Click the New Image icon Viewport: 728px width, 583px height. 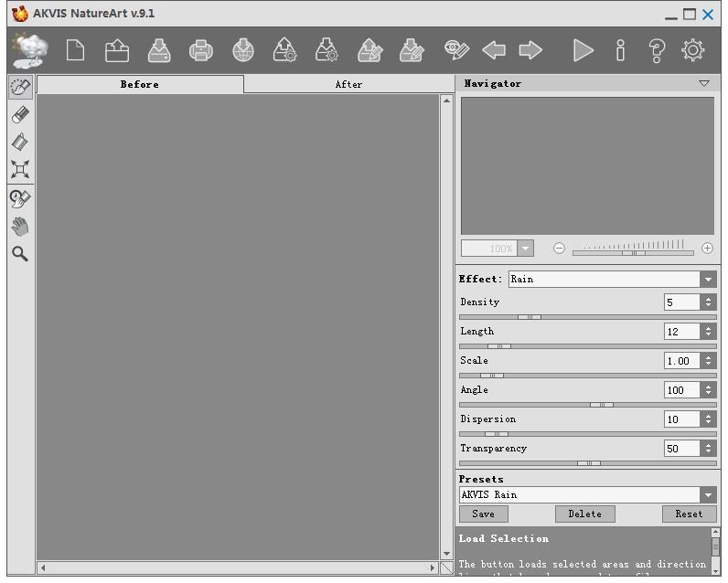(x=75, y=50)
